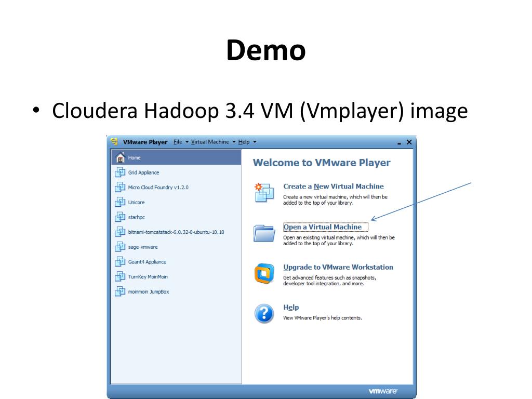
Task: Click the 'View VMware Player's help contents.' text
Action: click(x=323, y=318)
